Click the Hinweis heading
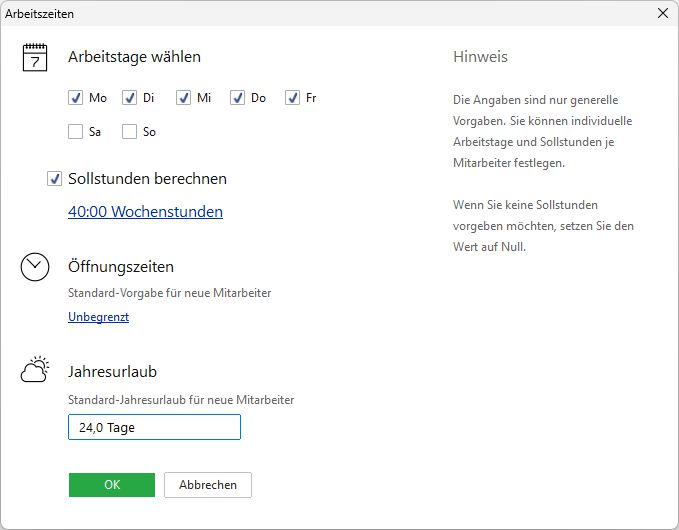The width and height of the screenshot is (679, 530). pos(480,57)
